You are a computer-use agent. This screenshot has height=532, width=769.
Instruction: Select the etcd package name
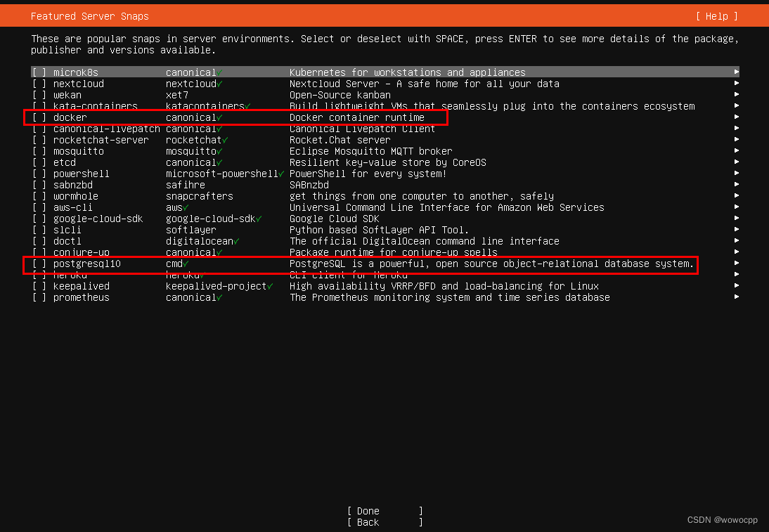(x=64, y=163)
